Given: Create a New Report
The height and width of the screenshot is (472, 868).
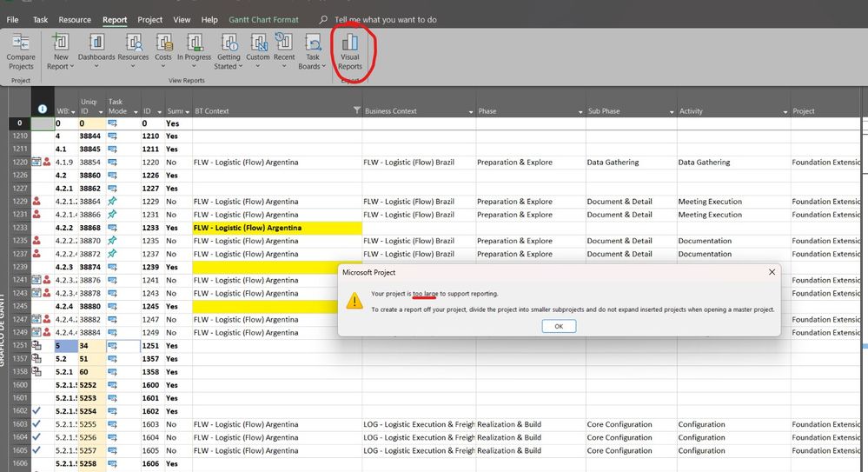Looking at the screenshot, I should [60, 51].
